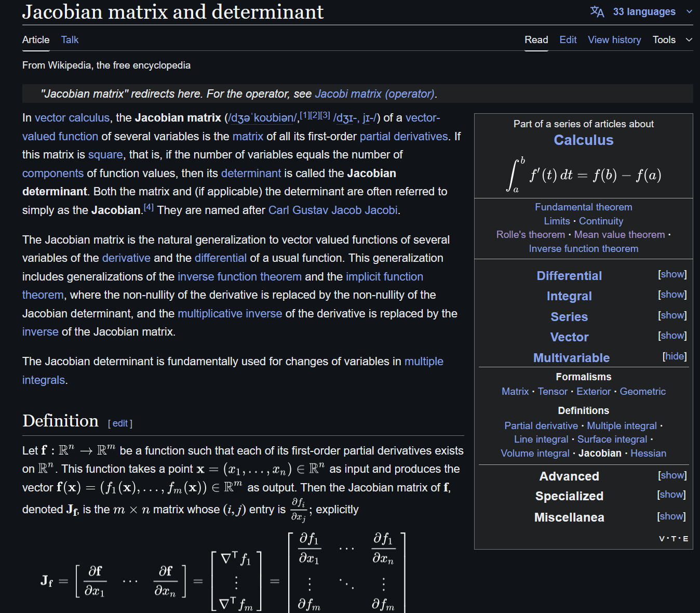The width and height of the screenshot is (700, 613).
Task: Open citation reference [2]
Action: pos(315,115)
